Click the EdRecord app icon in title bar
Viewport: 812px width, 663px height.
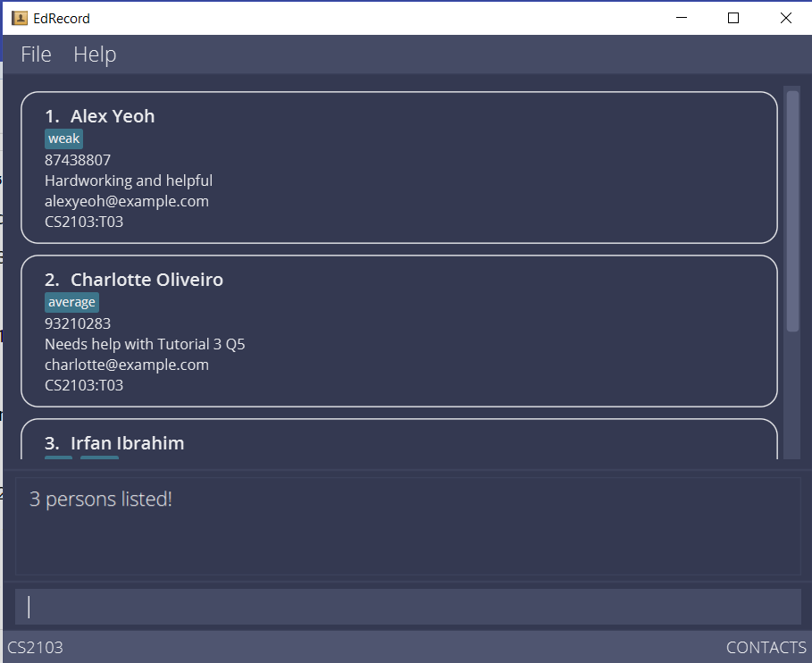pyautogui.click(x=19, y=18)
